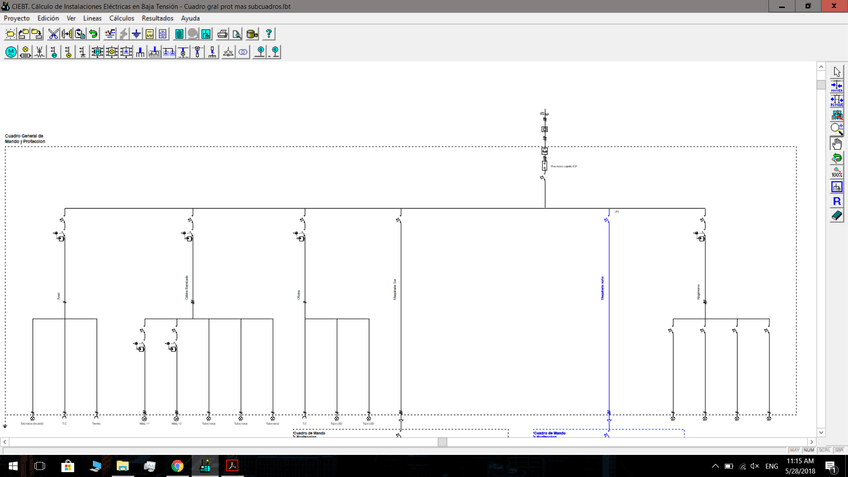Click the blue R tool icon
The image size is (848, 477).
click(x=837, y=201)
